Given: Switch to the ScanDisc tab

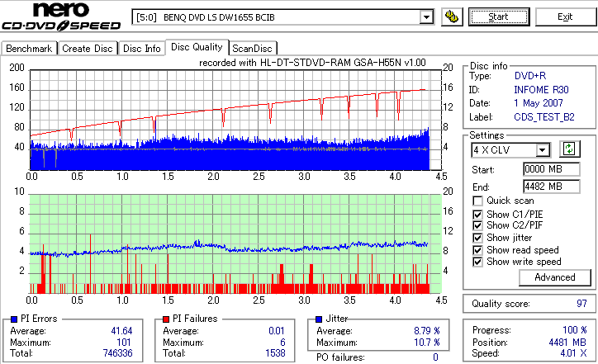Looking at the screenshot, I should pos(252,49).
